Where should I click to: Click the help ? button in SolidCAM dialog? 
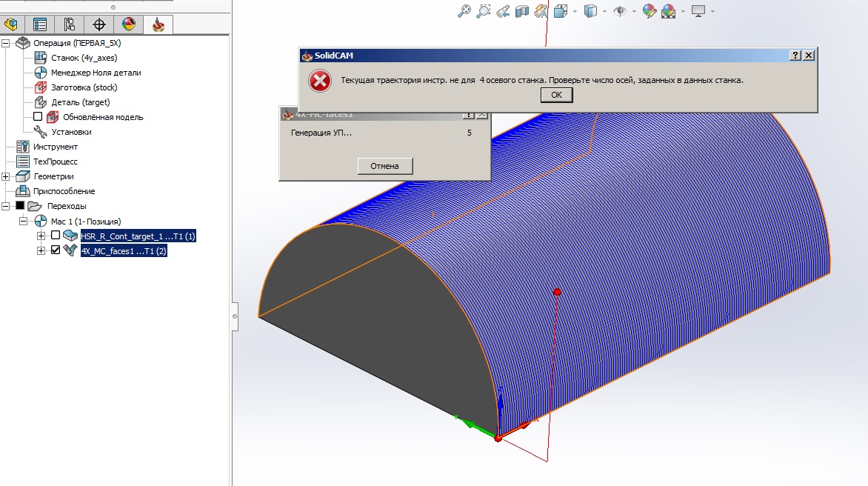point(795,56)
